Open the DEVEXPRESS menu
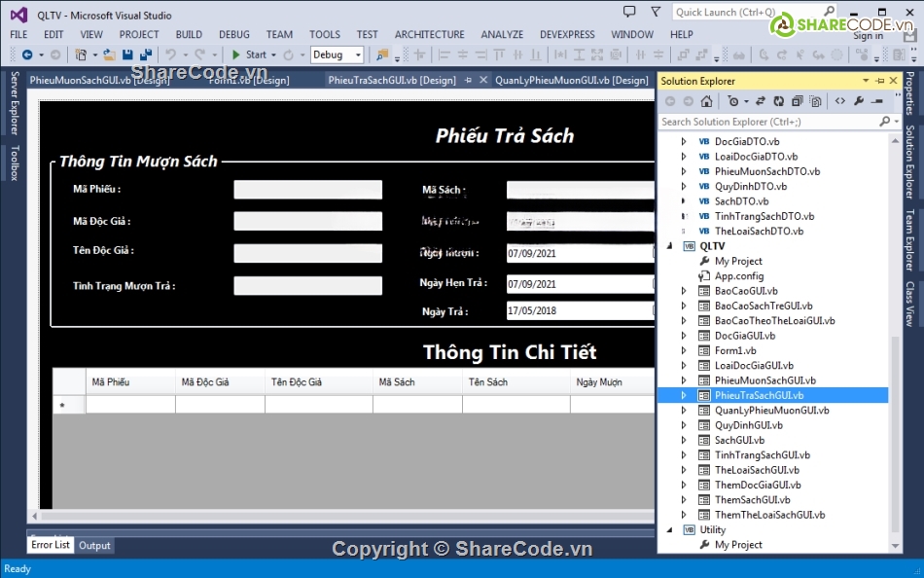924x578 pixels. click(x=567, y=34)
